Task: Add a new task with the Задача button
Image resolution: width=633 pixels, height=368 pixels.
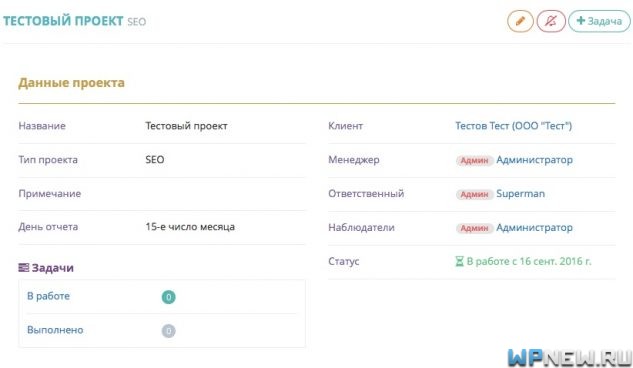Action: [x=599, y=21]
